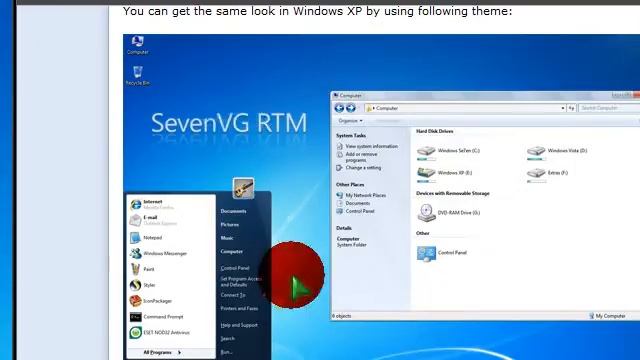Select the Windows XP (E:) drive
The image size is (640, 360).
(444, 174)
